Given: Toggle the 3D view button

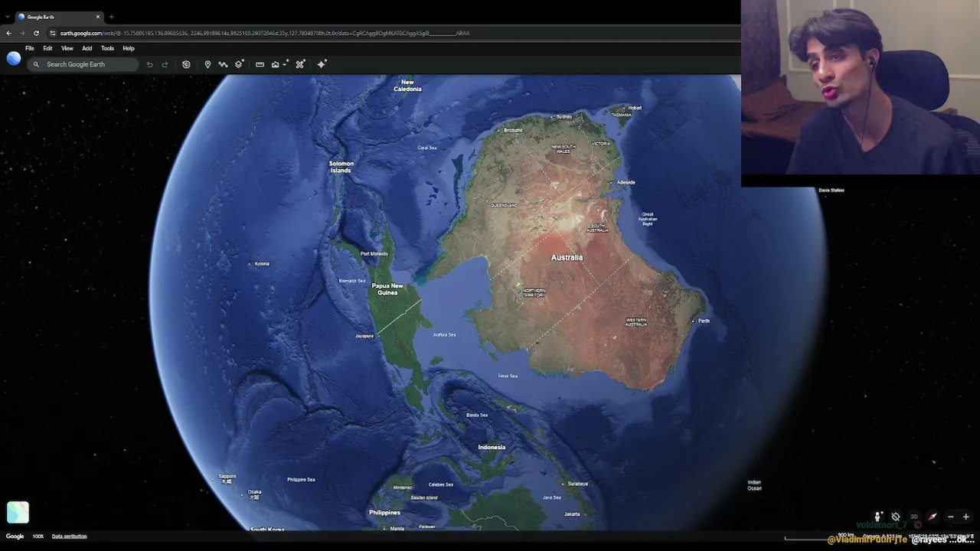Looking at the screenshot, I should click(x=913, y=517).
